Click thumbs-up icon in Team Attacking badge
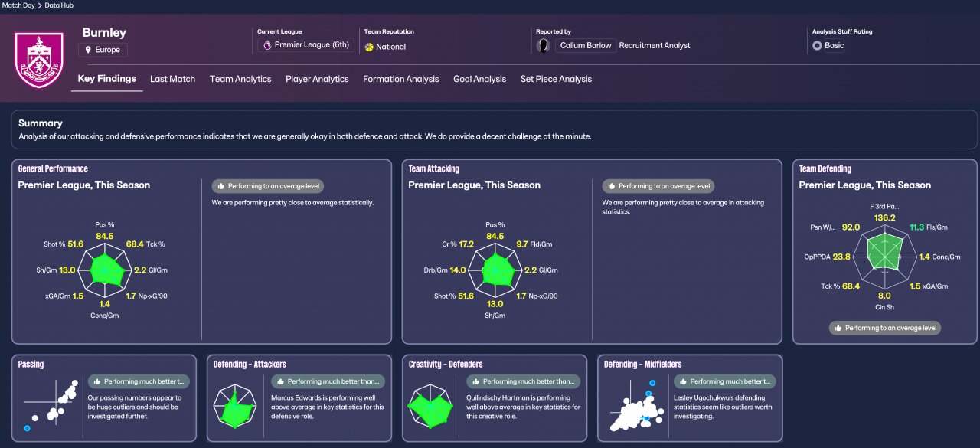The width and height of the screenshot is (980, 448). [x=612, y=186]
